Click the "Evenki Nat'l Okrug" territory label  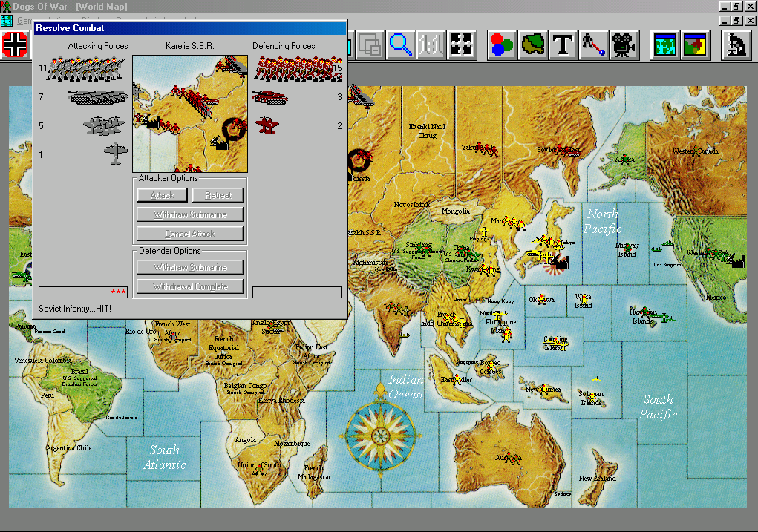point(428,131)
